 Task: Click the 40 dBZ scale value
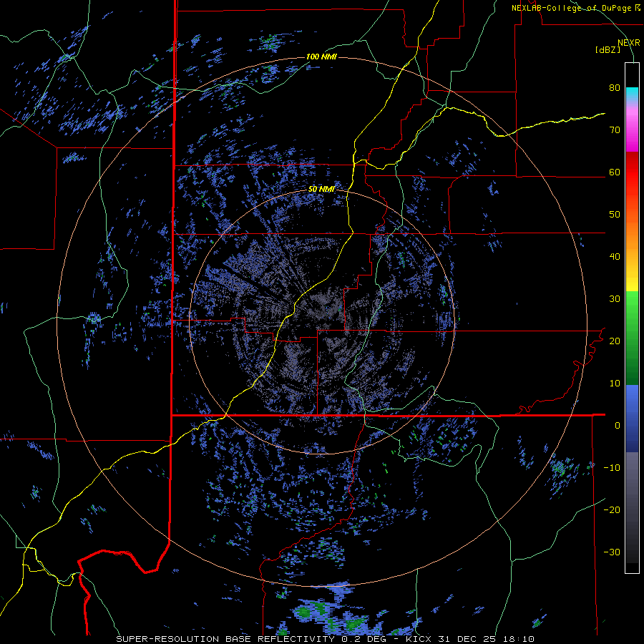[x=615, y=257]
